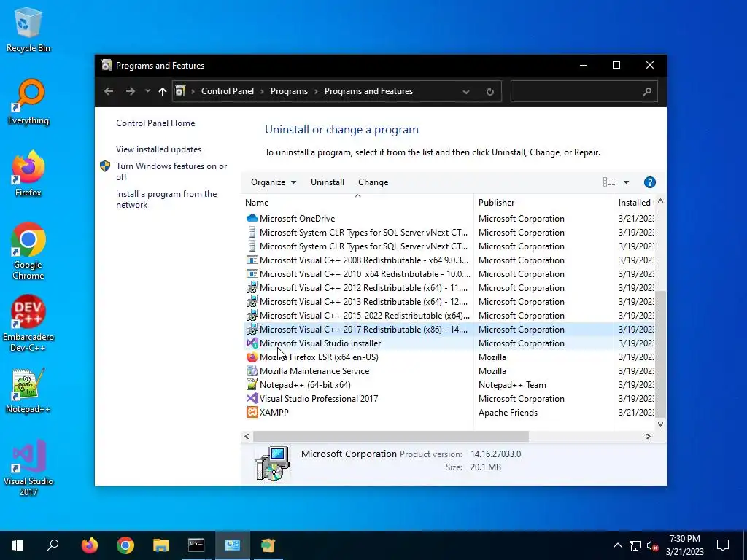Click the Back arrow in Programs and Features

tap(109, 91)
